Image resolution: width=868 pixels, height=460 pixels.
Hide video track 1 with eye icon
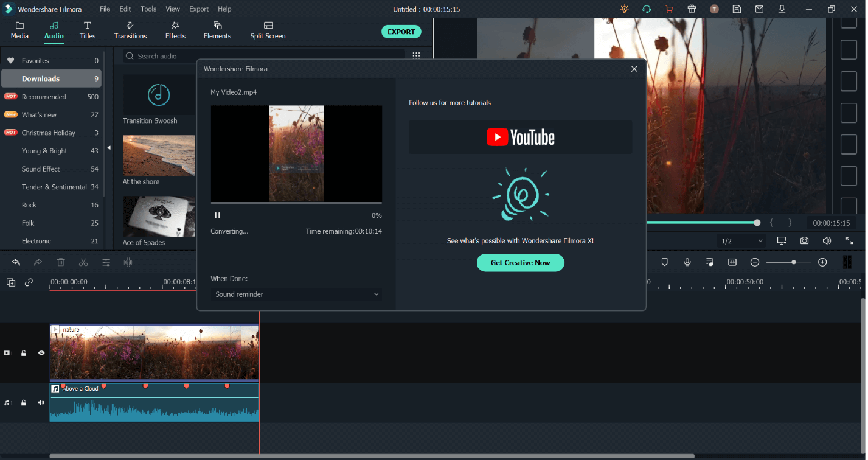tap(41, 353)
